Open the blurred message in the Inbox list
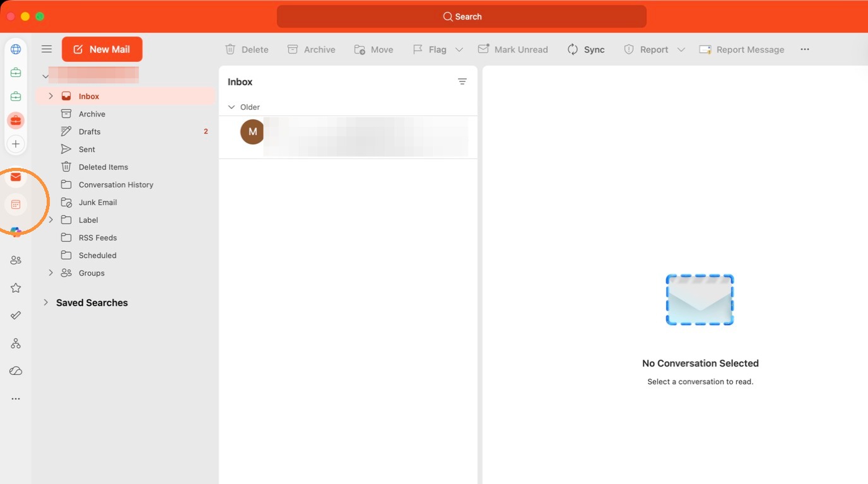 348,137
